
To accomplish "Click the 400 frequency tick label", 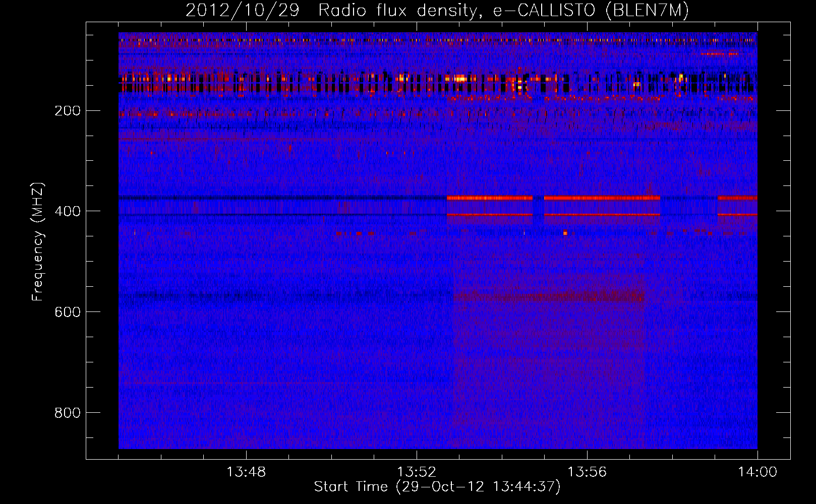I will tap(68, 212).
